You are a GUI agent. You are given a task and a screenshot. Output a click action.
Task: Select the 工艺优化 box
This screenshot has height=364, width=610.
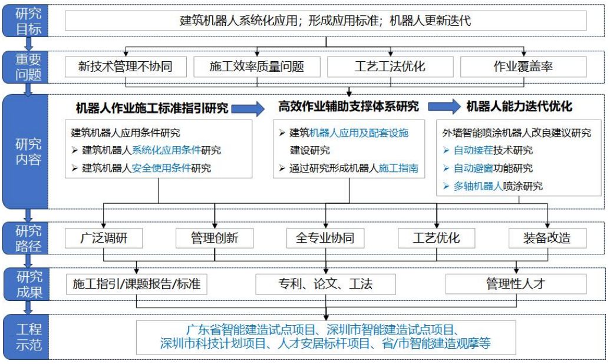pos(436,238)
